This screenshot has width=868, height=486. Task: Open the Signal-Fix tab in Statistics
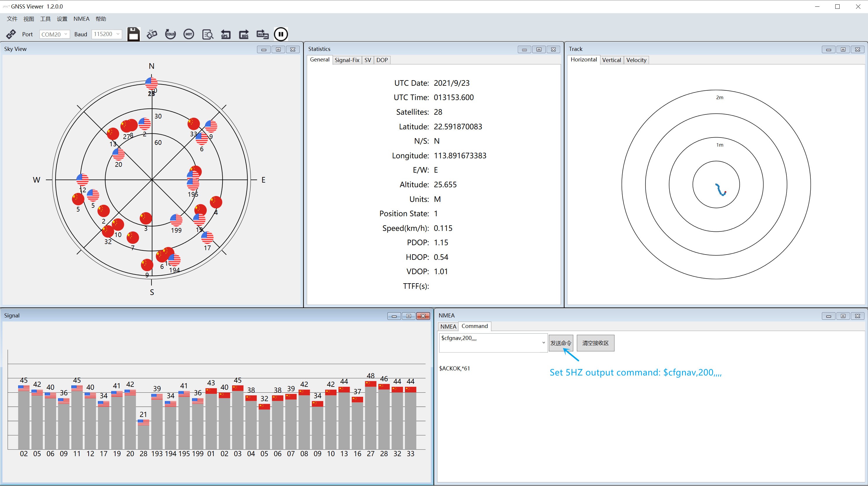point(347,60)
